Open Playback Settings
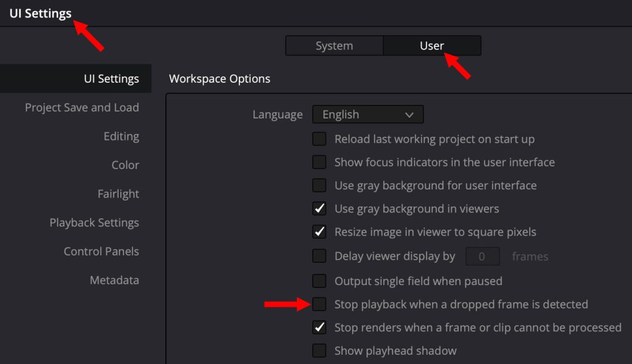Screen dimensions: 632x364 (94, 223)
